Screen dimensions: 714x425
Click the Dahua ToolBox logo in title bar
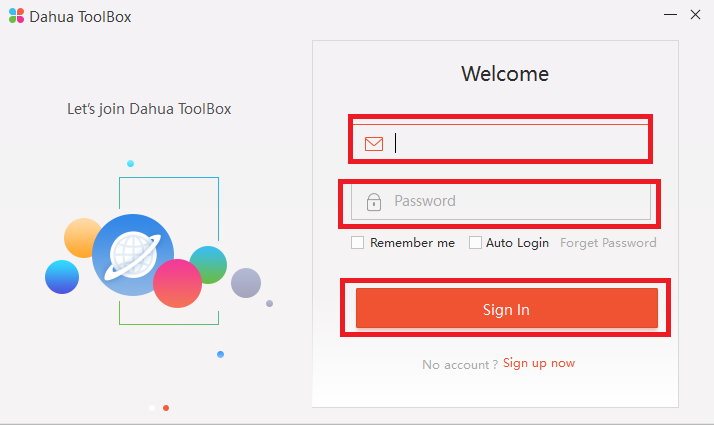point(16,16)
